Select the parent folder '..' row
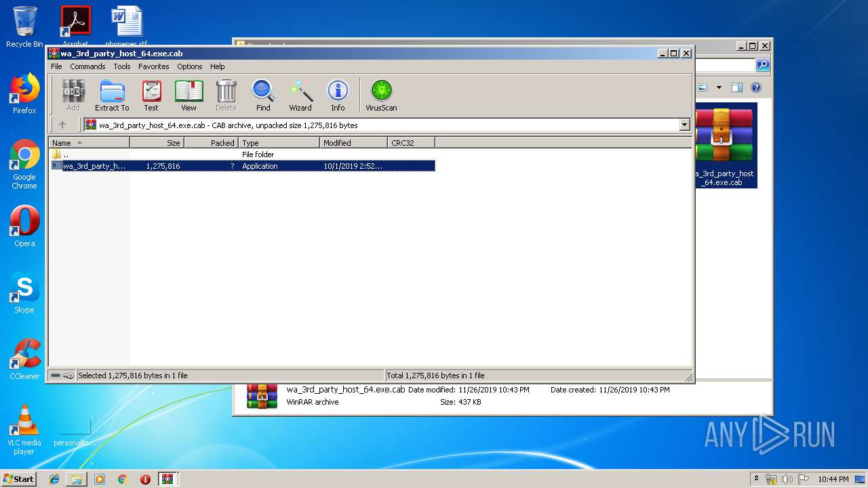The width and height of the screenshot is (868, 488). click(242, 155)
